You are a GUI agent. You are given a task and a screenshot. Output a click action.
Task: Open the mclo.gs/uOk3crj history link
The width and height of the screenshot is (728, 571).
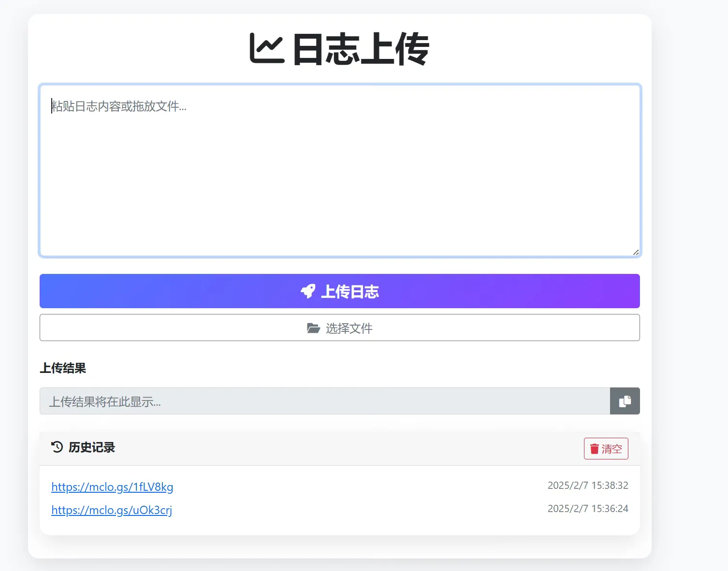[112, 510]
